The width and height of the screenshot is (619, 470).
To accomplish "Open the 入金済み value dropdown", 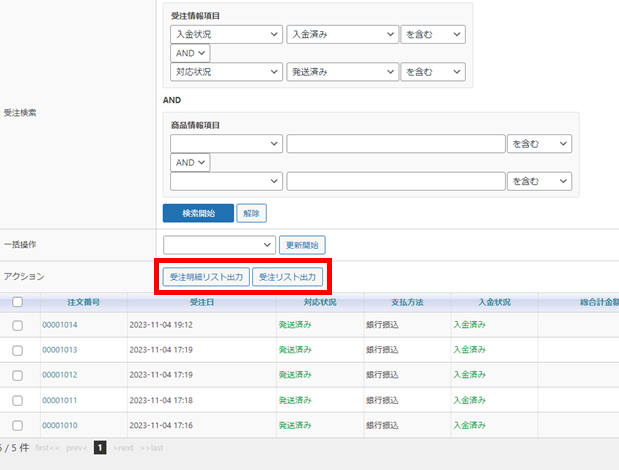I will click(342, 34).
